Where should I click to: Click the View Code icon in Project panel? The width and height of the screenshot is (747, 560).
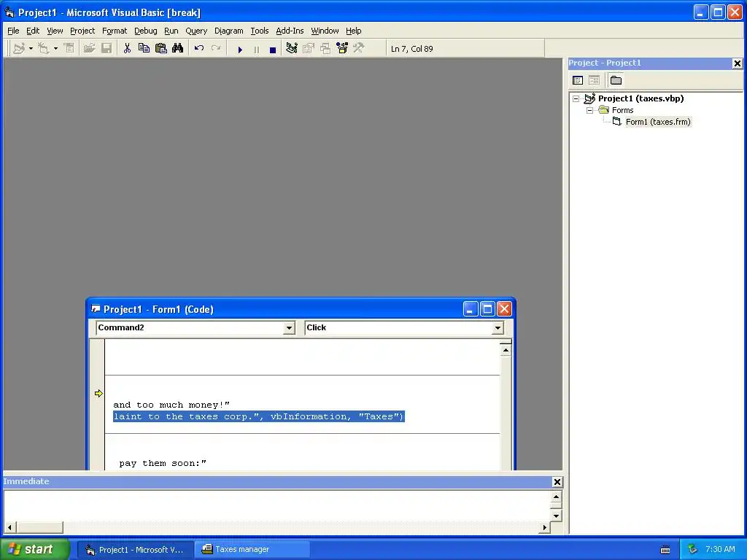578,80
